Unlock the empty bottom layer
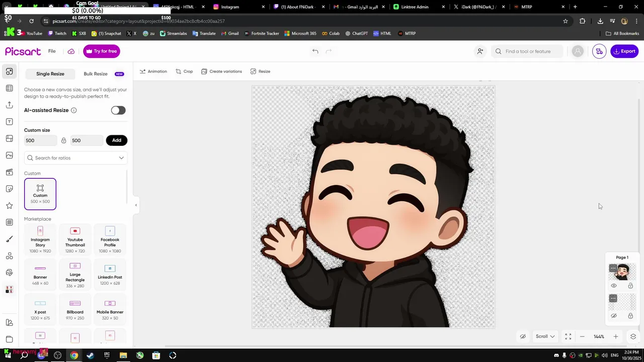The width and height of the screenshot is (644, 362). pyautogui.click(x=630, y=316)
